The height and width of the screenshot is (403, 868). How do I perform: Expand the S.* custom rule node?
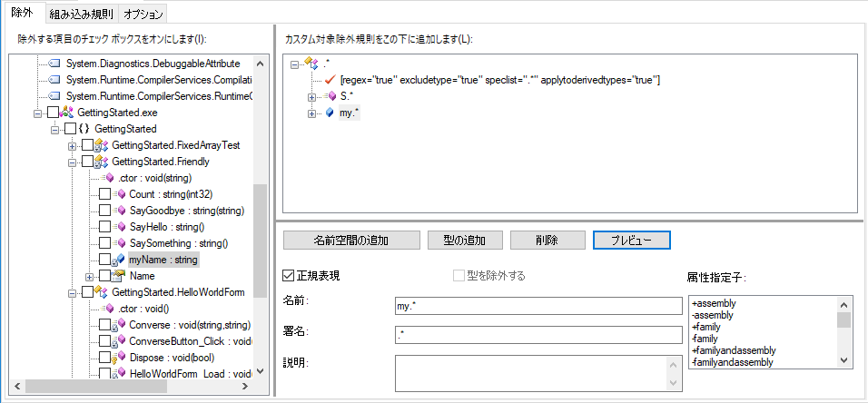click(x=311, y=97)
